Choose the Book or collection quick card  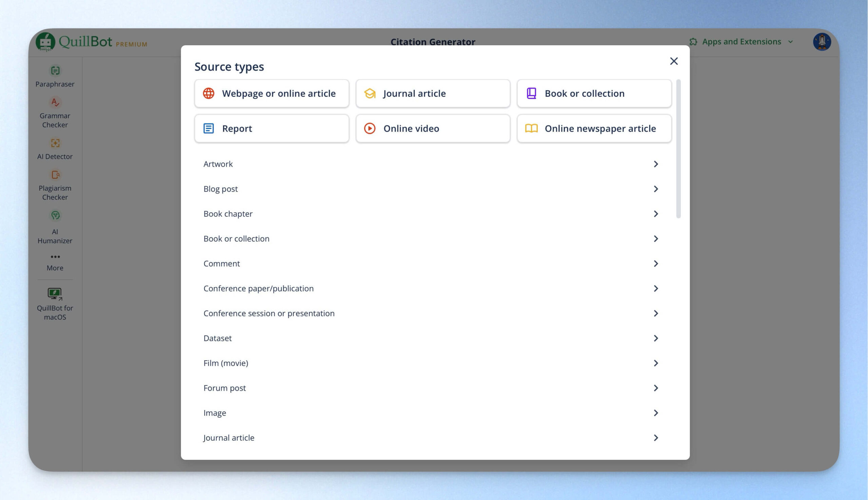pos(594,93)
